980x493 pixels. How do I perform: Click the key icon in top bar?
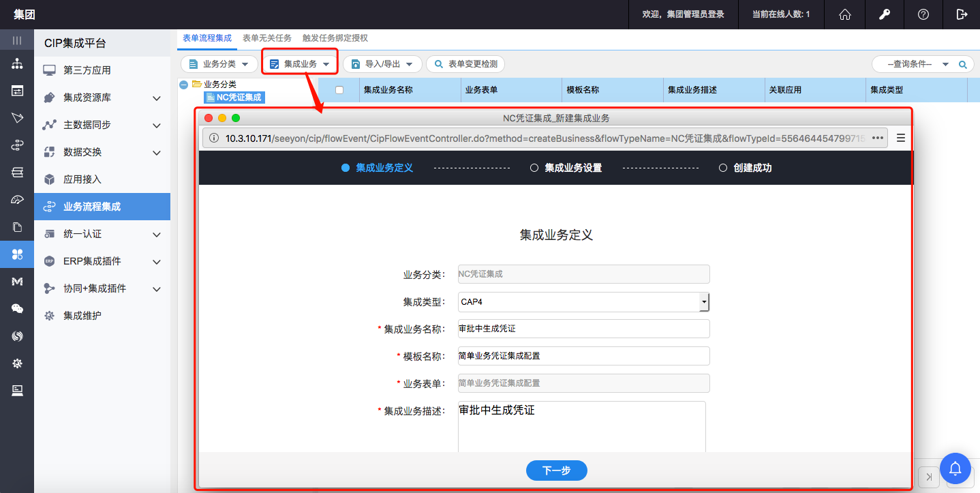click(884, 14)
